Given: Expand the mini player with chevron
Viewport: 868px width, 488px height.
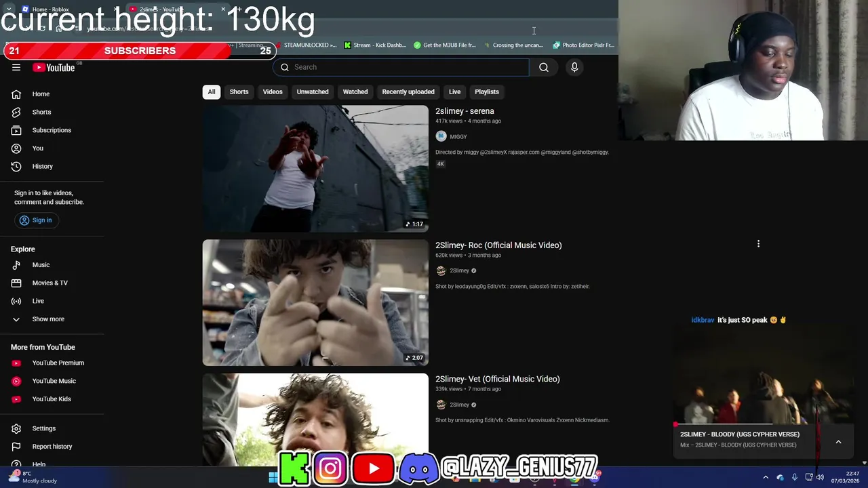Looking at the screenshot, I should pos(838,442).
